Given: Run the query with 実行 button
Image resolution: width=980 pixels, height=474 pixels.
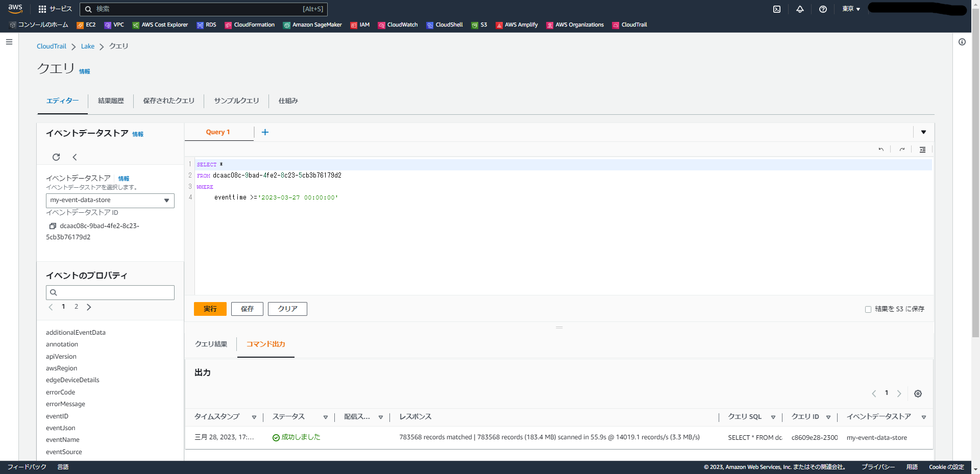Looking at the screenshot, I should click(210, 309).
